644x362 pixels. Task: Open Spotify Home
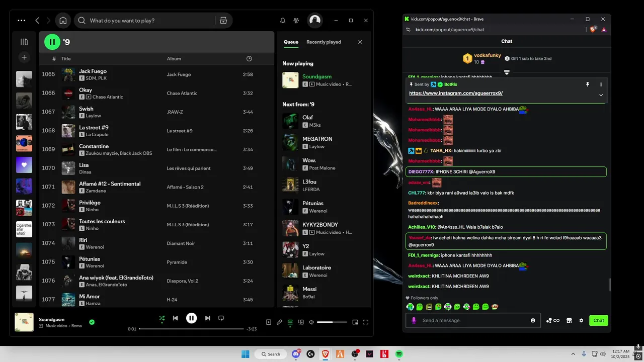[x=63, y=21]
